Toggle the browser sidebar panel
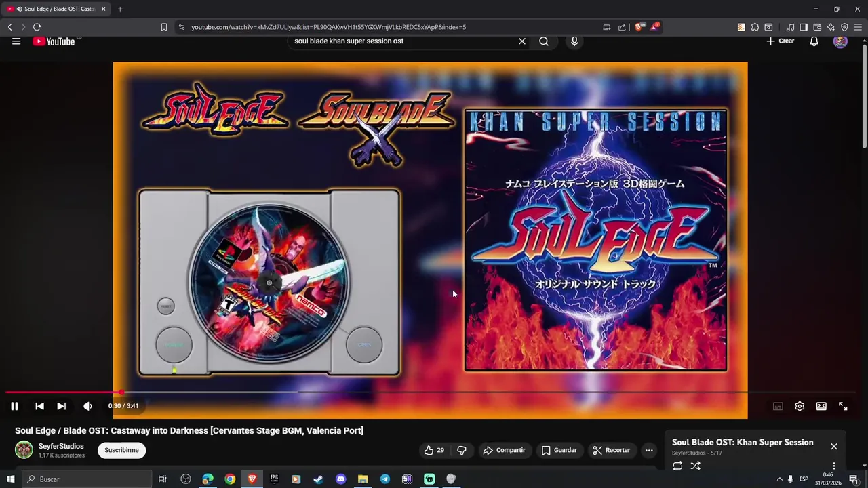This screenshot has height=488, width=868. coord(804,27)
